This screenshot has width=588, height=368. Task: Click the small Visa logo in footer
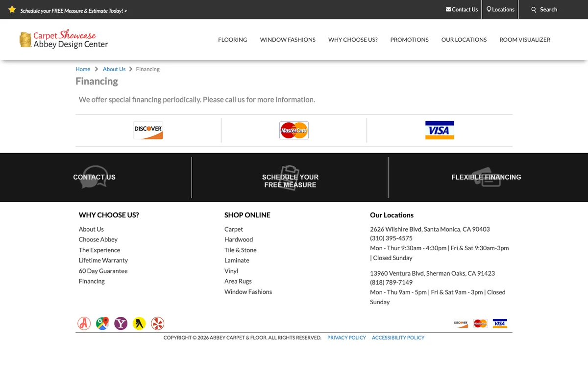(500, 323)
